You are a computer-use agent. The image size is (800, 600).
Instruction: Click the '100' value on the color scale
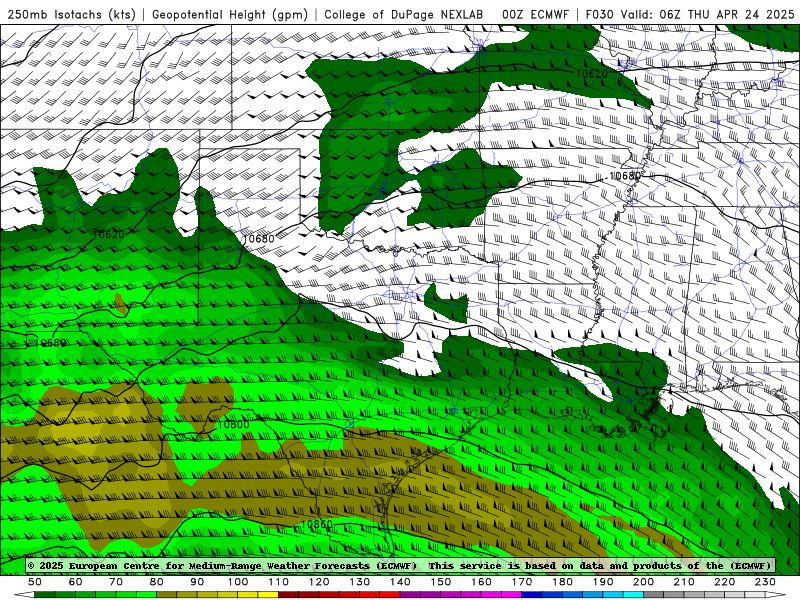click(238, 582)
